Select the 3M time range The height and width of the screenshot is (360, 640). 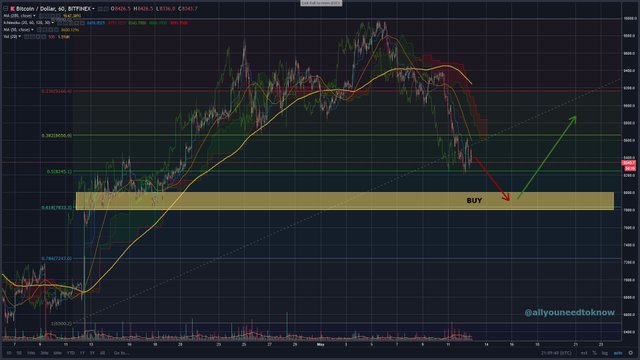pos(44,353)
